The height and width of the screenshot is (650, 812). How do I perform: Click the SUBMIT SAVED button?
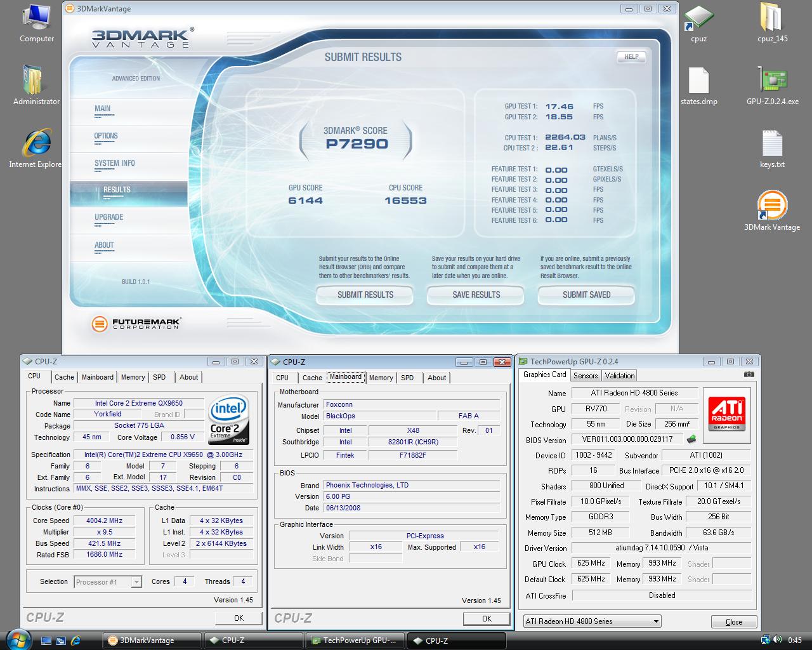click(x=587, y=295)
